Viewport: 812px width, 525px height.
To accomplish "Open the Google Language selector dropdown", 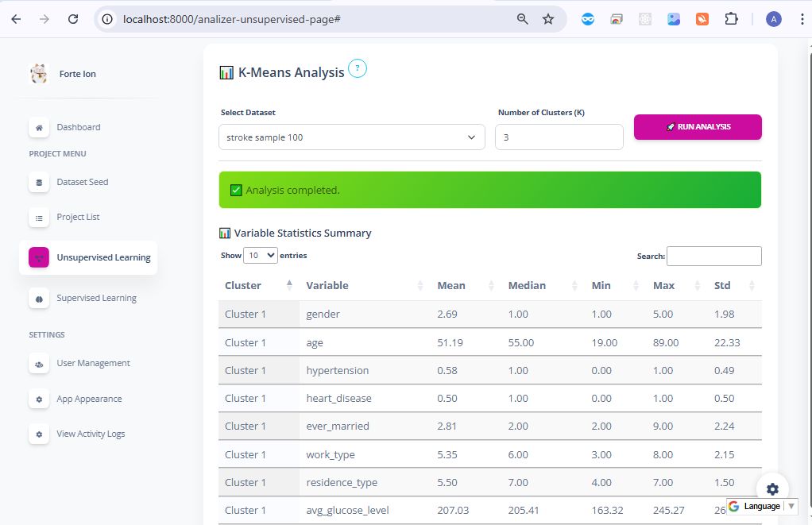I will click(761, 506).
